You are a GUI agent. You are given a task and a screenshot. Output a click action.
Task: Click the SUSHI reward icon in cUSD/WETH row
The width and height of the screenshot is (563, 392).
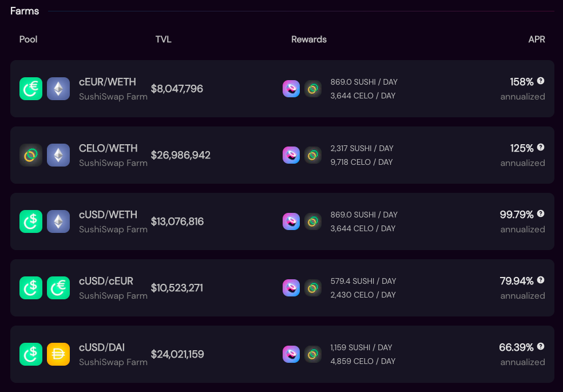tap(291, 221)
